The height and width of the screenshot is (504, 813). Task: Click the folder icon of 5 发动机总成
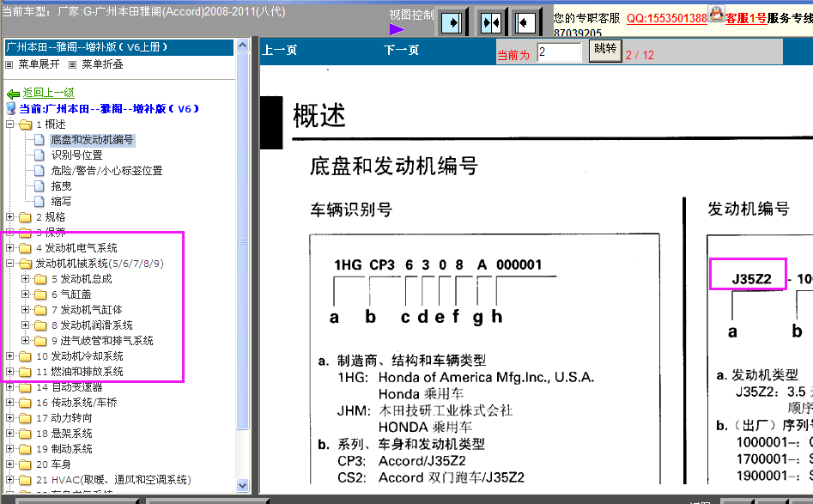click(x=40, y=279)
